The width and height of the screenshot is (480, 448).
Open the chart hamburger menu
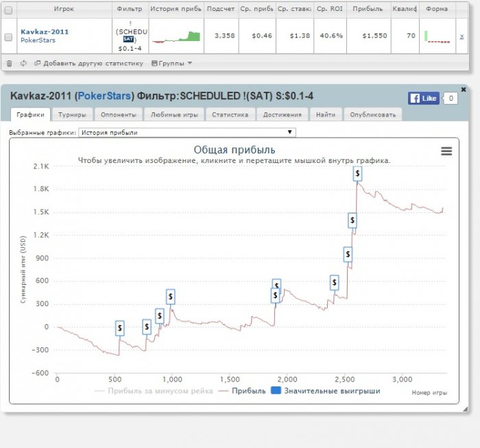[x=446, y=151]
